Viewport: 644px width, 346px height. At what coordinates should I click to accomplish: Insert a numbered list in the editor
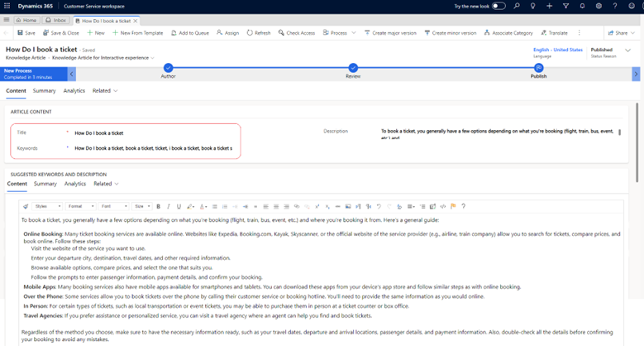tap(225, 207)
